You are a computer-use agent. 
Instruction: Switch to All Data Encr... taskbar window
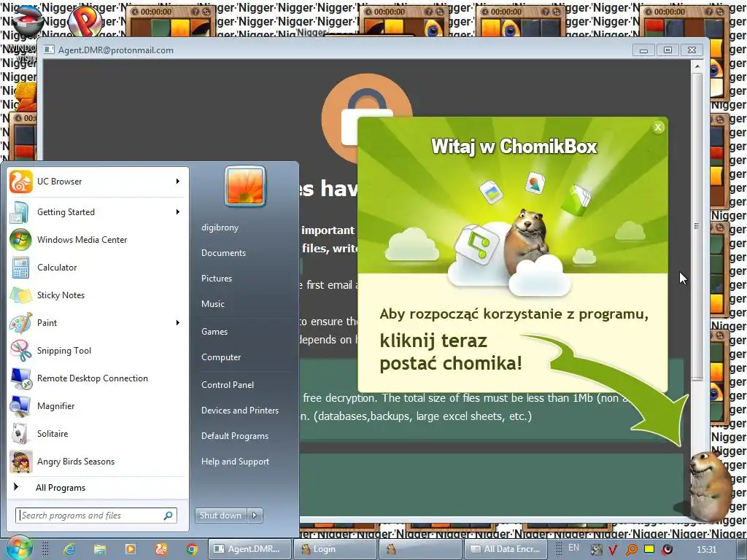(x=506, y=549)
